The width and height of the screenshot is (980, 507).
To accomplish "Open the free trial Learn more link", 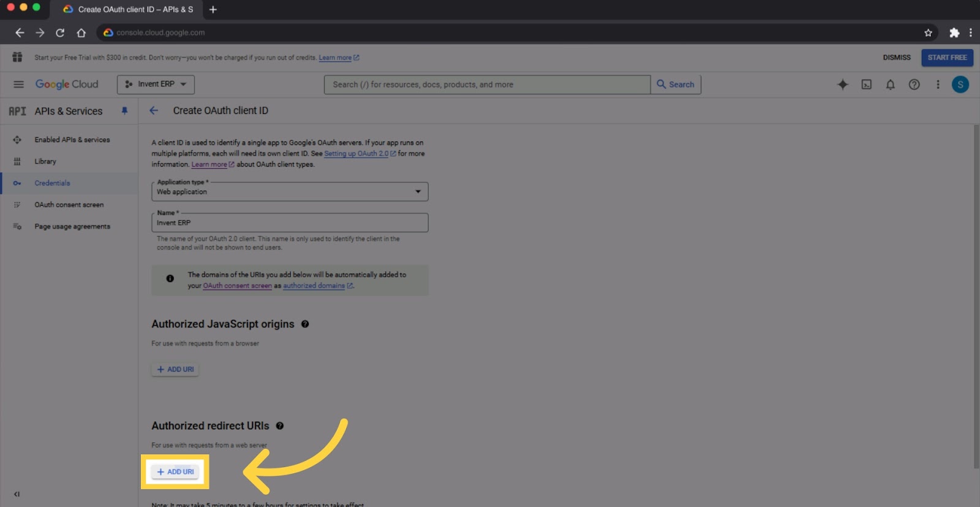I will coord(339,58).
